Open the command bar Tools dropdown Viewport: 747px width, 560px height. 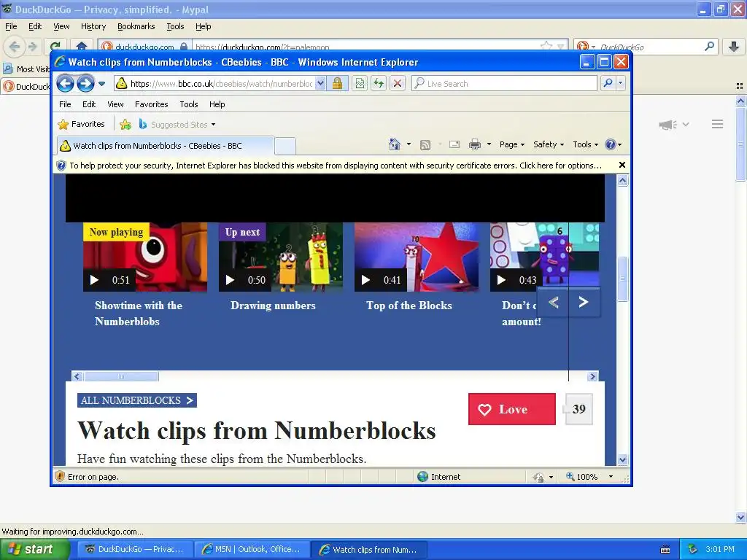click(585, 144)
